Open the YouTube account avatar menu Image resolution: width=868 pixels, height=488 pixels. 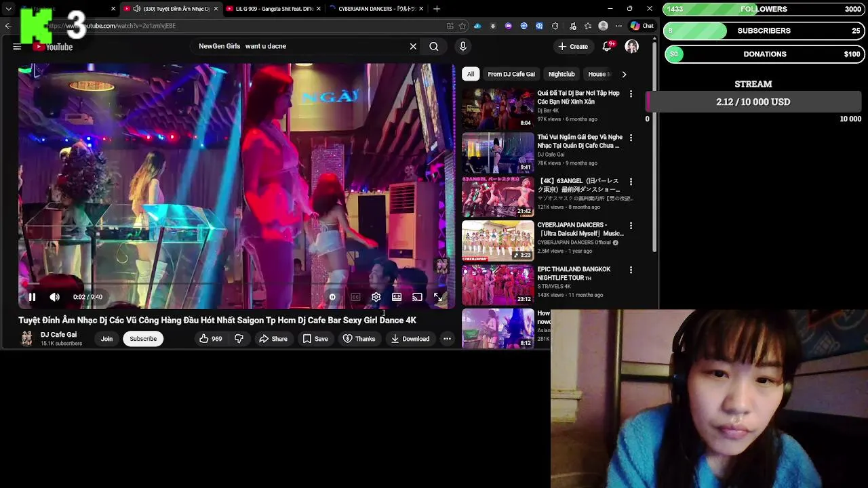point(631,46)
